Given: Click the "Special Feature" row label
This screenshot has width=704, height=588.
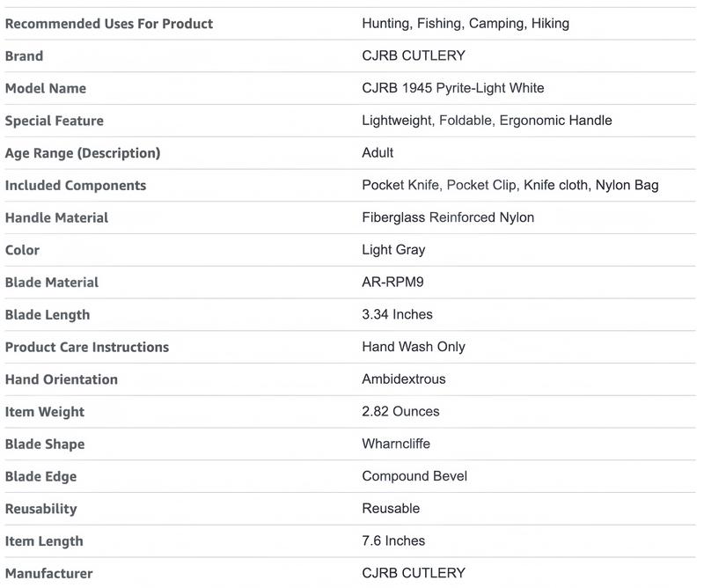Looking at the screenshot, I should [55, 121].
